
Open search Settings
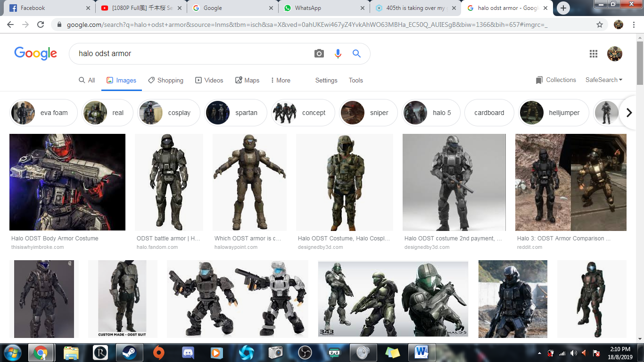[x=326, y=81]
